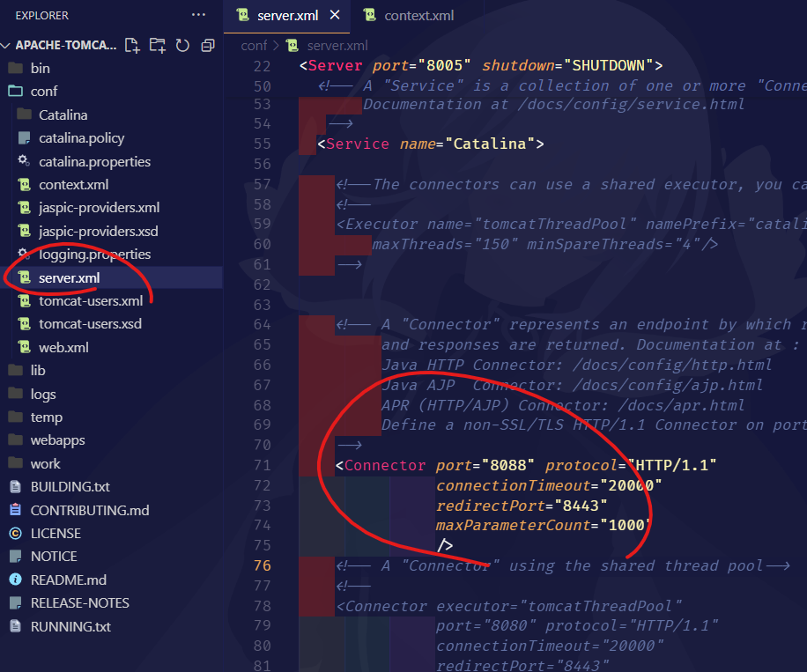The image size is (807, 672).
Task: Click the New Folder icon in Explorer header
Action: coord(158,45)
